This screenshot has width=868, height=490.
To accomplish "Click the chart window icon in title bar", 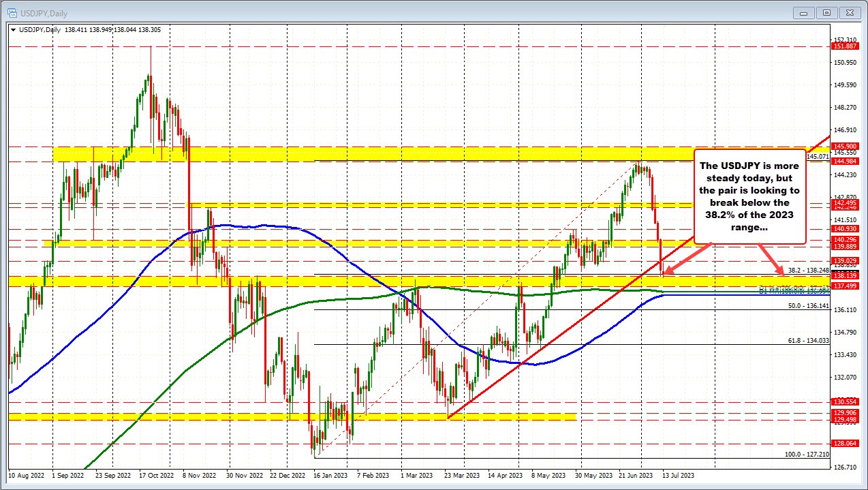I will [x=11, y=12].
